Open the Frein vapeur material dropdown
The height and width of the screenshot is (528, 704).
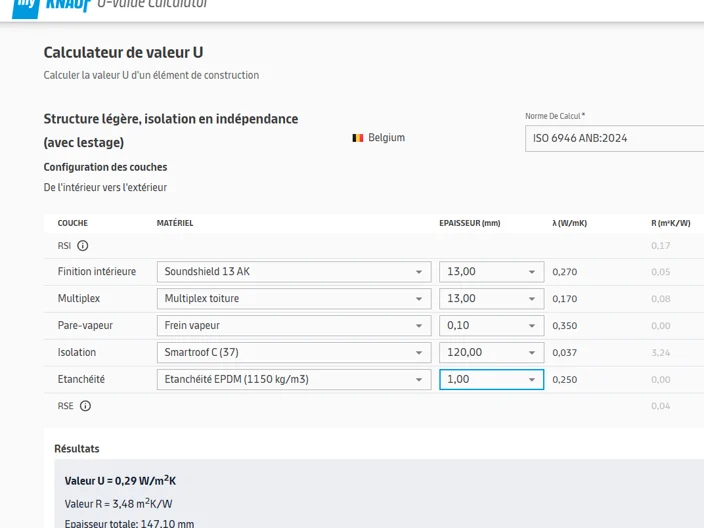point(294,326)
